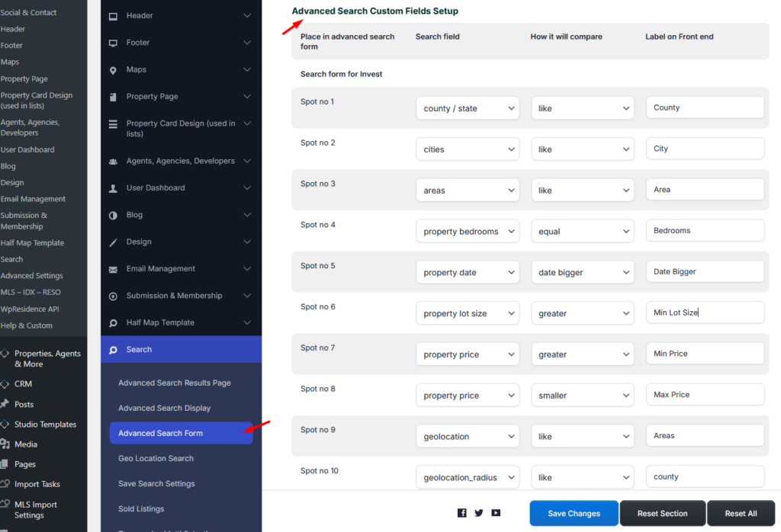Image resolution: width=781 pixels, height=532 pixels.
Task: Select Advanced Search Form submenu item
Action: click(182, 433)
